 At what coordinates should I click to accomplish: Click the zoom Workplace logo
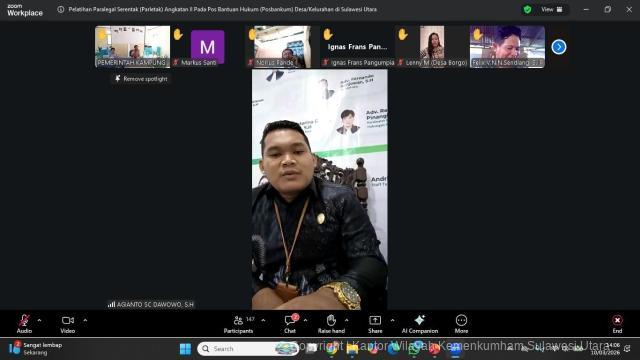25,10
